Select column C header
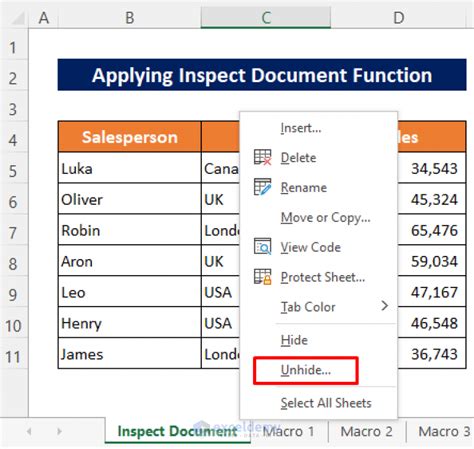 coord(266,18)
